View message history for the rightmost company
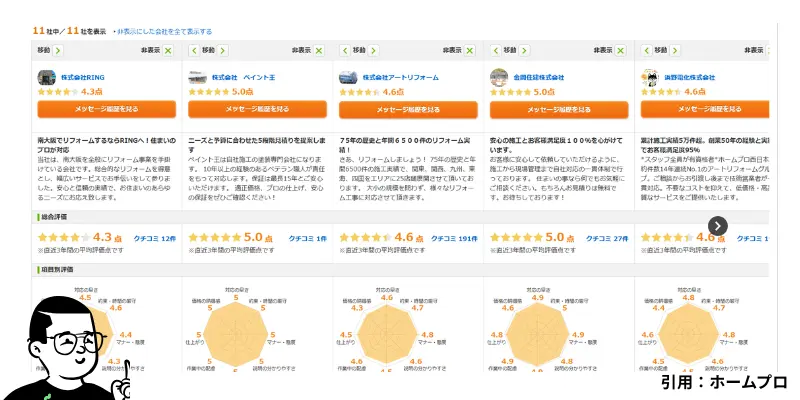Screen dimensions: 800x400 (x=705, y=109)
